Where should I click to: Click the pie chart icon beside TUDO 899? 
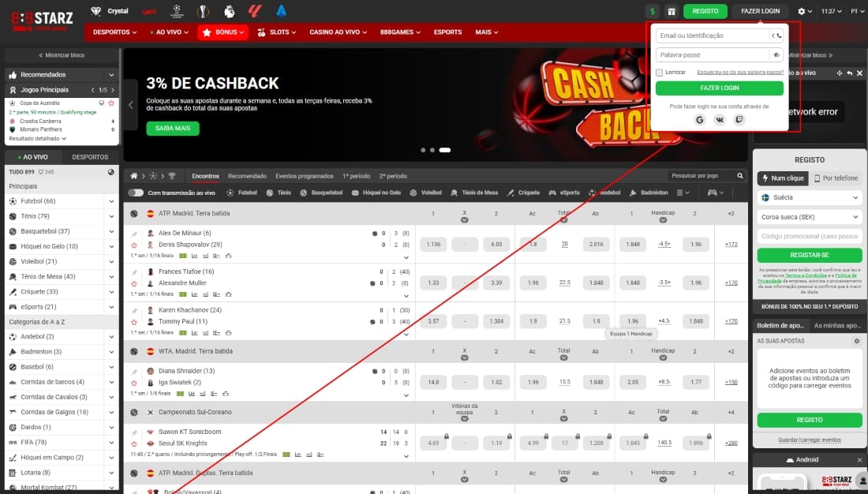pos(111,172)
